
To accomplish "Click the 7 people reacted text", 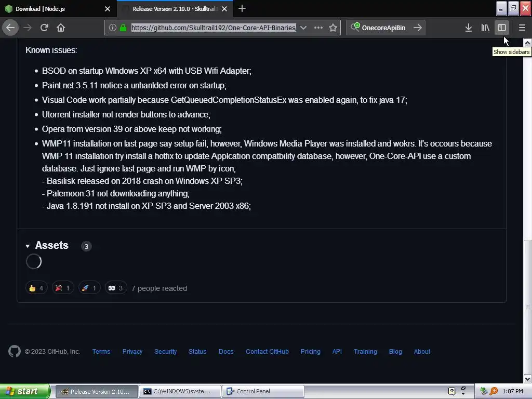I will pyautogui.click(x=159, y=288).
